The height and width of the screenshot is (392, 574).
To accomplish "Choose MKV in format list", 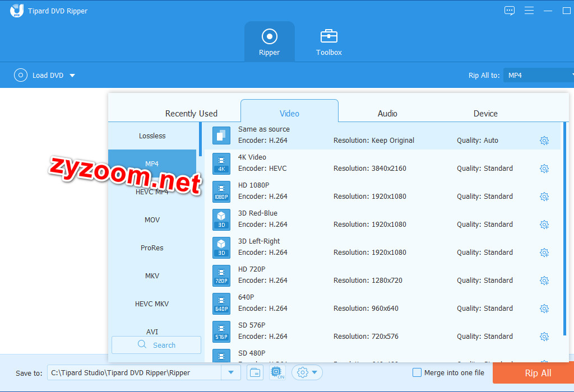I will [152, 276].
